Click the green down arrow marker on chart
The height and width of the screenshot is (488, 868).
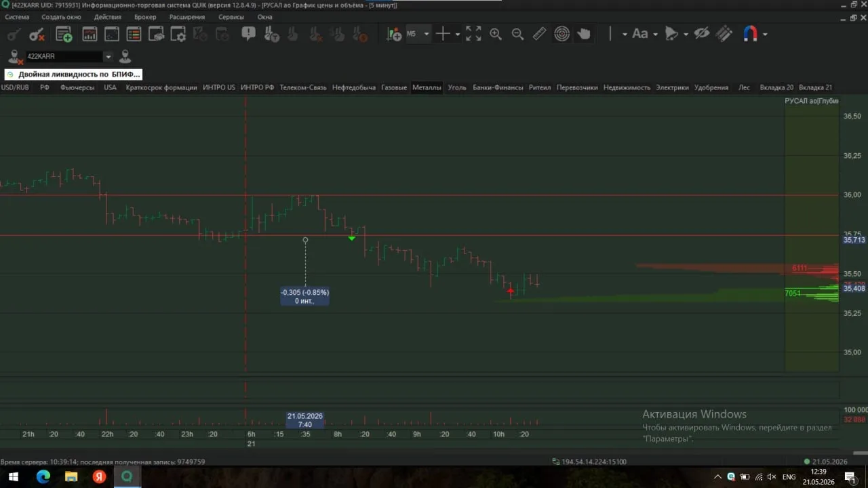pyautogui.click(x=351, y=238)
